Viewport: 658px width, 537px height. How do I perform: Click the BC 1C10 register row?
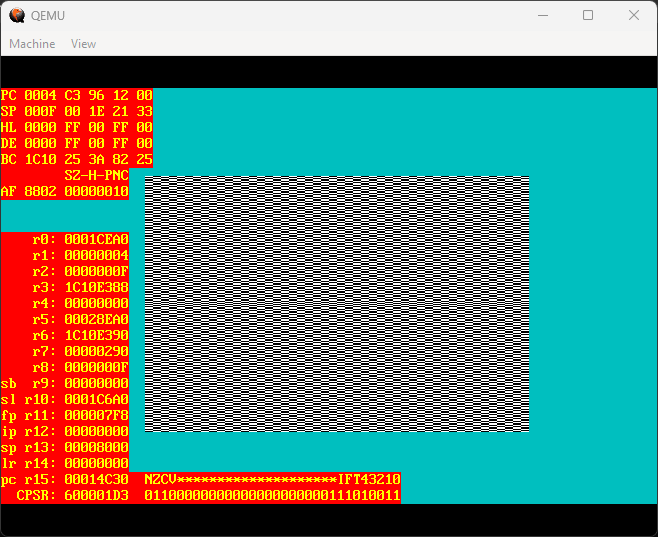pos(77,160)
